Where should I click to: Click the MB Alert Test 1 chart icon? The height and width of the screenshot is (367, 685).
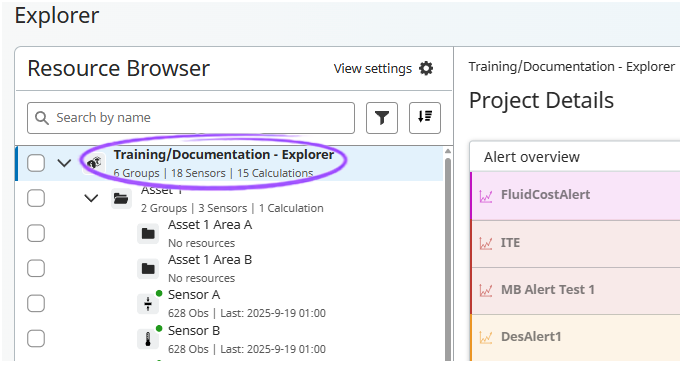486,291
